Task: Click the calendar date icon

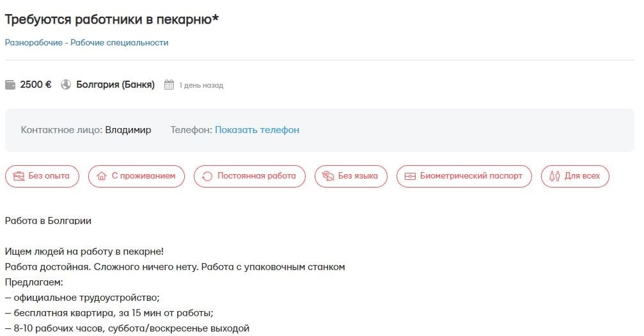Action: pos(169,84)
